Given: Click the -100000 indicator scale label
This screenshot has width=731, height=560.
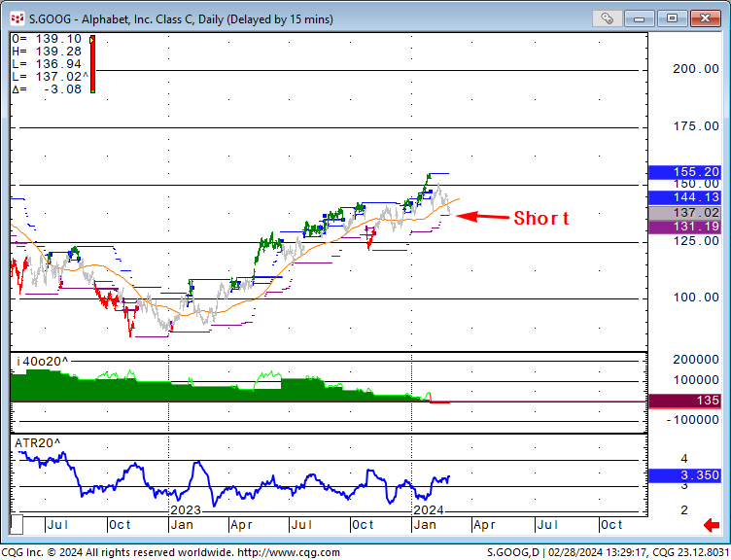Looking at the screenshot, I should click(693, 421).
